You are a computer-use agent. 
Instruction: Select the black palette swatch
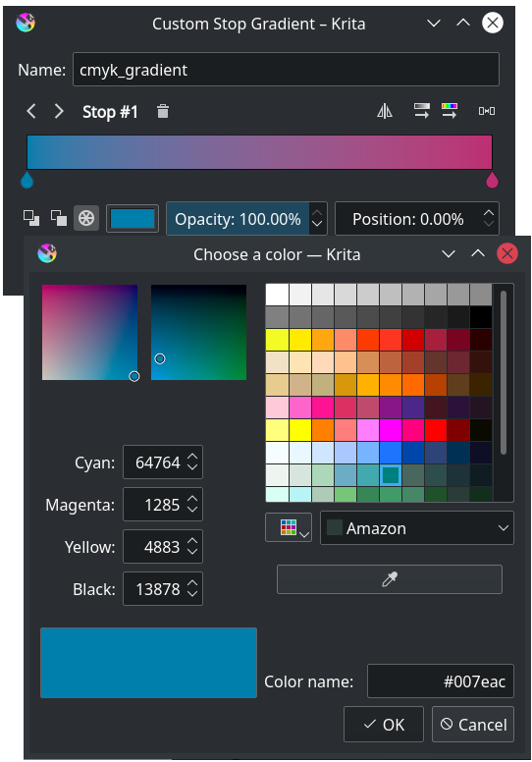(481, 317)
